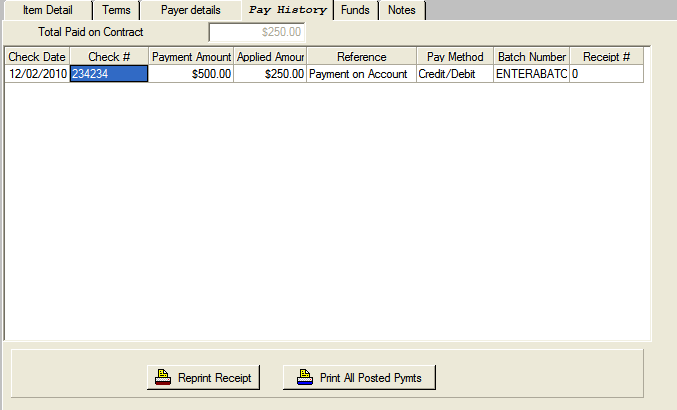
Task: Click the Batch Number column header
Action: pyautogui.click(x=531, y=57)
